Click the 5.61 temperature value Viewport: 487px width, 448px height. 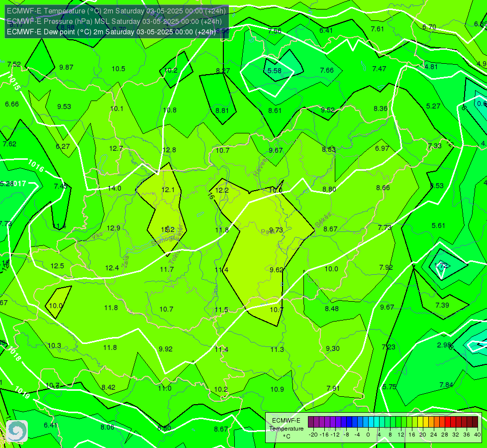tap(438, 225)
